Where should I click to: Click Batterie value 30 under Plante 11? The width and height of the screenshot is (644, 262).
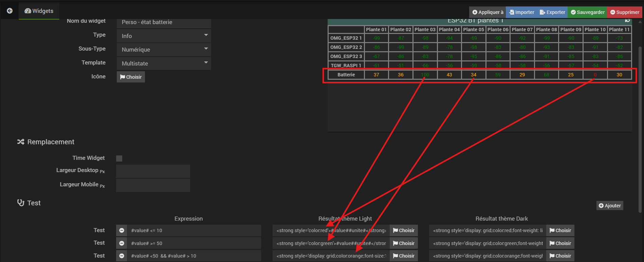point(620,75)
